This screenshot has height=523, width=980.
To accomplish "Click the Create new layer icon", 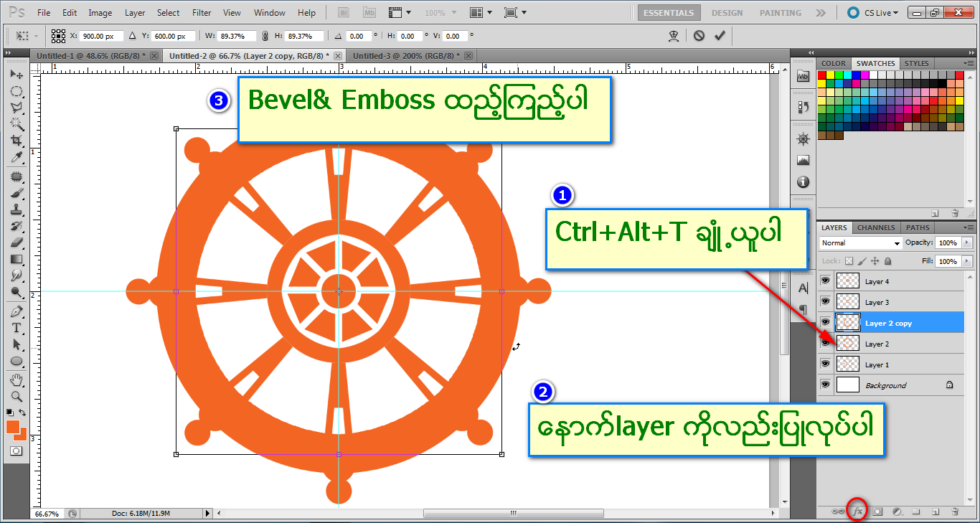I will (x=937, y=511).
